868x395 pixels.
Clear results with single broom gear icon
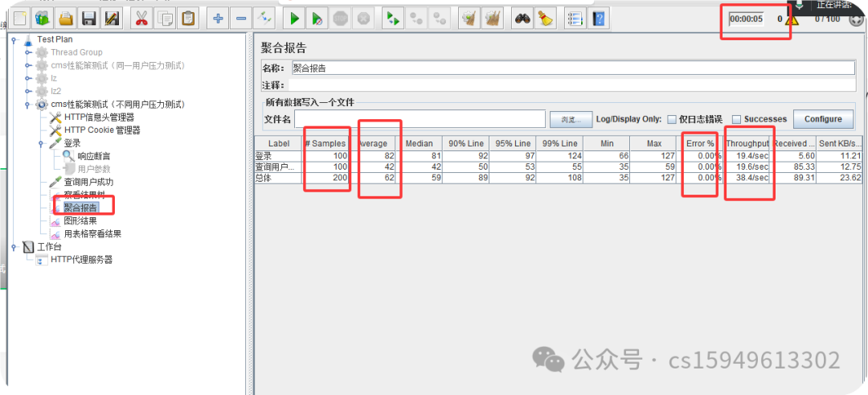469,19
